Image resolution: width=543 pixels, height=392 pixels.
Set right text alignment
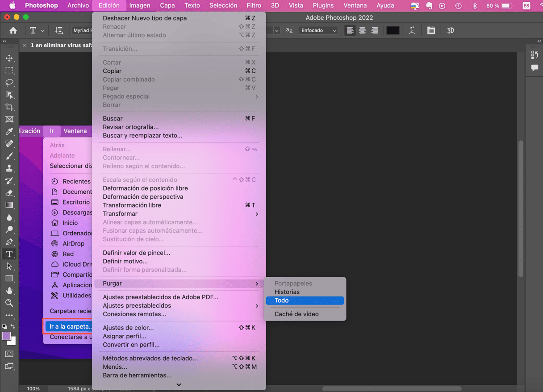point(375,30)
